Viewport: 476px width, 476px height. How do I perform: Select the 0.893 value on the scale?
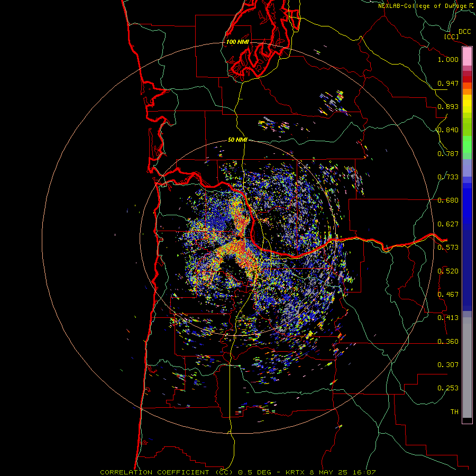tap(448, 106)
